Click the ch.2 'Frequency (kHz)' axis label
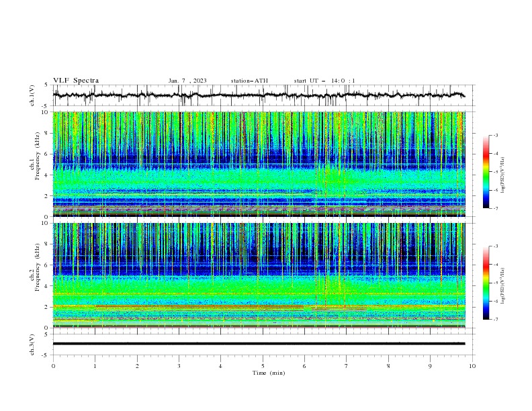Viewport: 532px width, 411px height. point(37,267)
